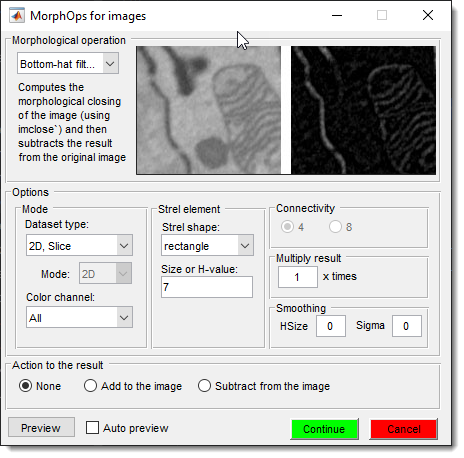Image resolution: width=464 pixels, height=458 pixels.
Task: Click the MATLAB icon in title bar
Action: pyautogui.click(x=17, y=15)
